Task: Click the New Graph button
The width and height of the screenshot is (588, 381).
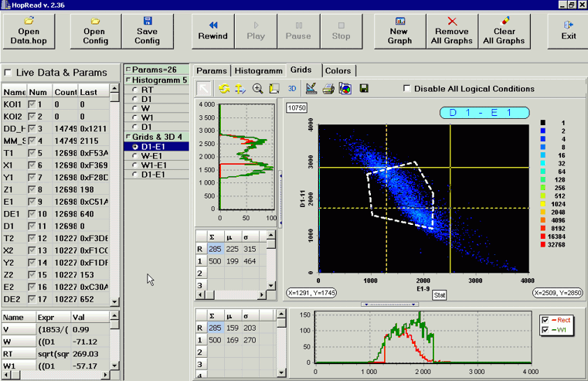Action: [399, 31]
